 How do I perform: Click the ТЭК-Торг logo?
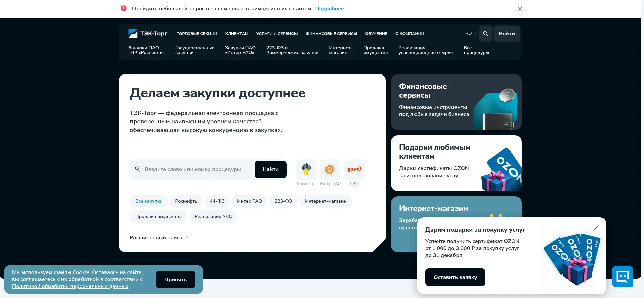coord(148,33)
